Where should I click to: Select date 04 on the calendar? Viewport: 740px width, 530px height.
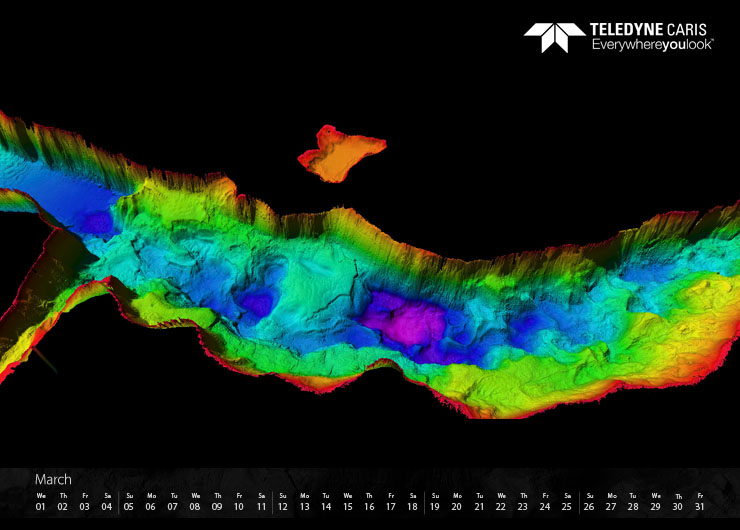(x=107, y=506)
